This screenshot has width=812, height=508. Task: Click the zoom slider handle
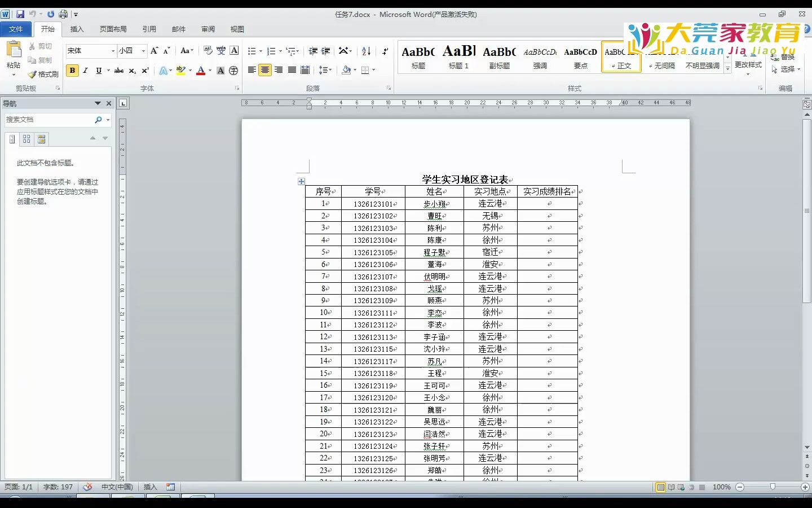(x=773, y=487)
